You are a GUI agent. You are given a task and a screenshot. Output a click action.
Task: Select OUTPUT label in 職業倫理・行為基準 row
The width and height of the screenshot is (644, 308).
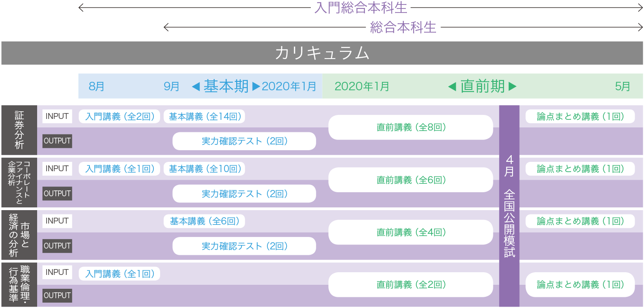tap(57, 295)
